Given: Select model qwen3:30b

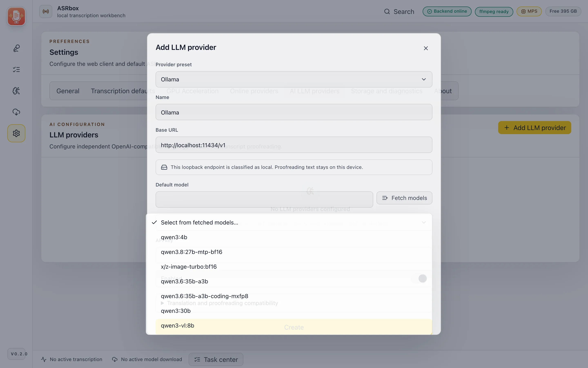Looking at the screenshot, I should coord(289,311).
